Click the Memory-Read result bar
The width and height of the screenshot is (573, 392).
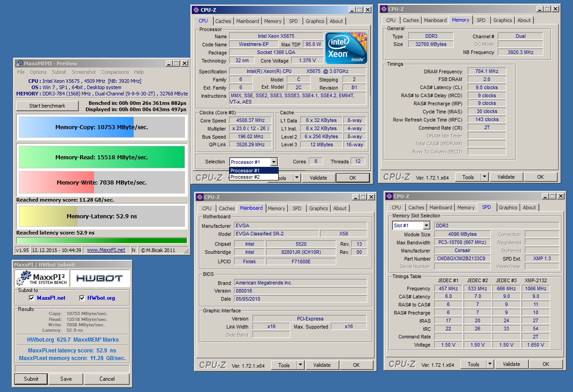pos(102,157)
